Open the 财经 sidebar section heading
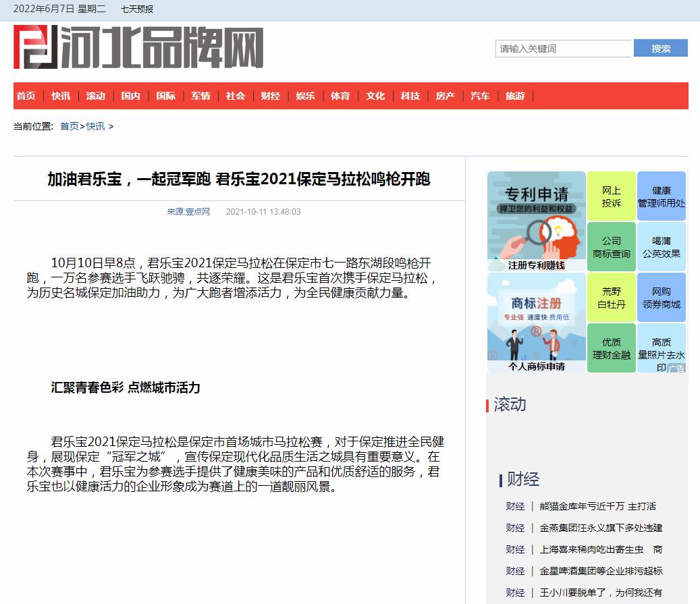700x604 pixels. tap(523, 479)
